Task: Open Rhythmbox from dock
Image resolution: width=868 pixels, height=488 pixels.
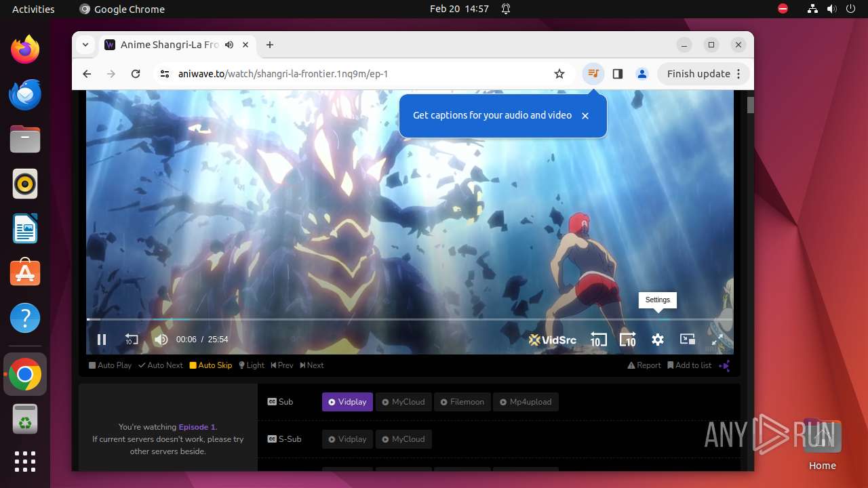Action: point(25,184)
